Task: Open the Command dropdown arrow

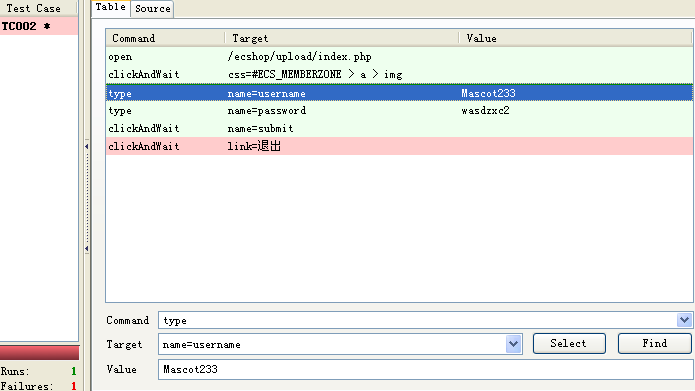Action: pyautogui.click(x=684, y=320)
